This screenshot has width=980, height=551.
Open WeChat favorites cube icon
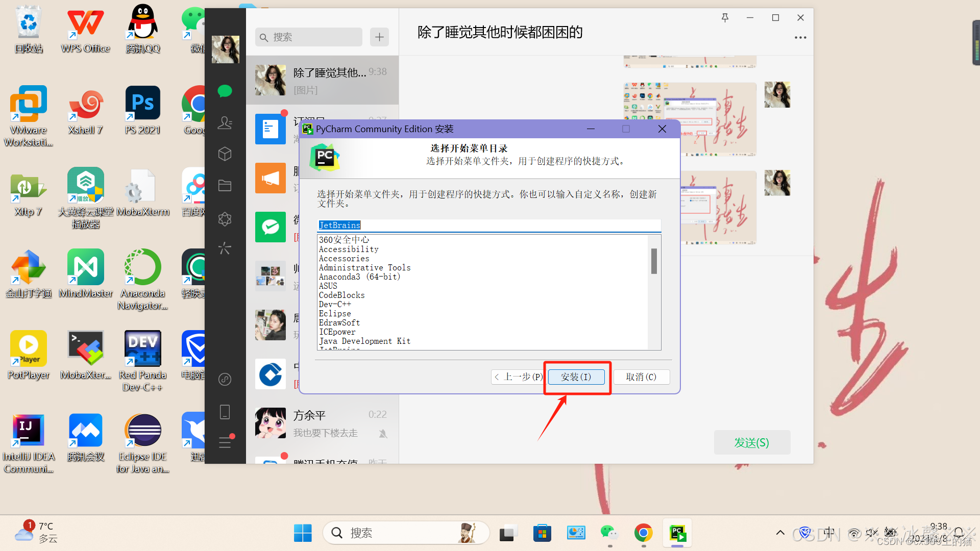click(x=225, y=154)
